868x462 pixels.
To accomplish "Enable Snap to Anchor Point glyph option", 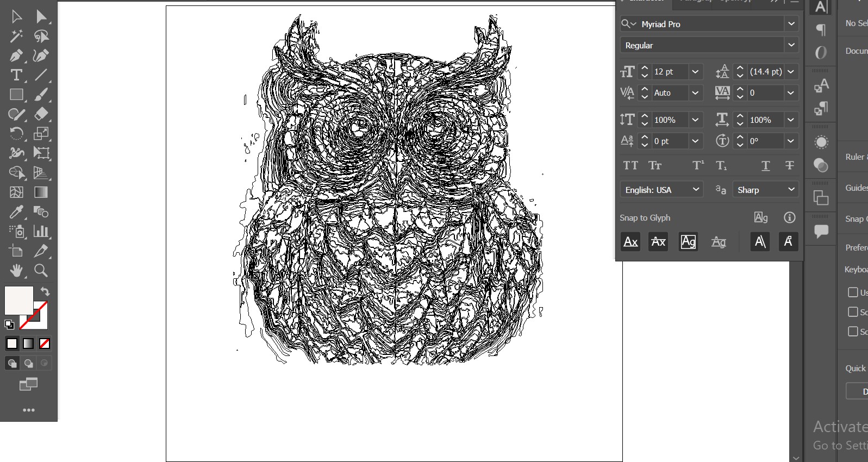I will [788, 242].
